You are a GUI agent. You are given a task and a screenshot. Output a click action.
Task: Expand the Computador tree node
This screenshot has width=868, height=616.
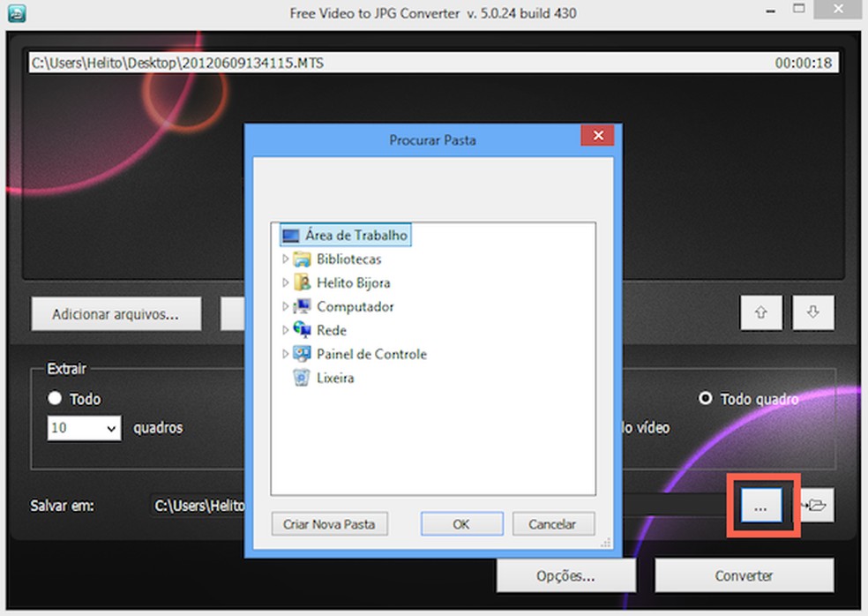[x=285, y=306]
